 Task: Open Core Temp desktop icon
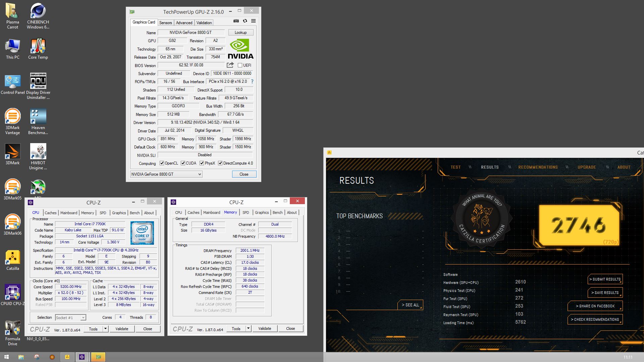pyautogui.click(x=38, y=49)
